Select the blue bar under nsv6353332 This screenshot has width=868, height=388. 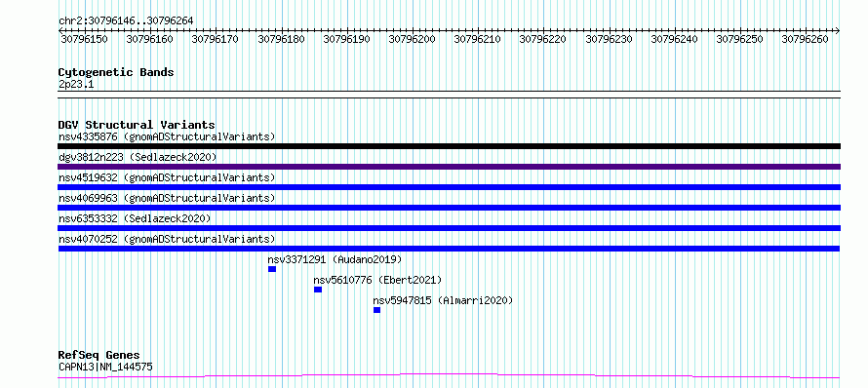pos(449,228)
